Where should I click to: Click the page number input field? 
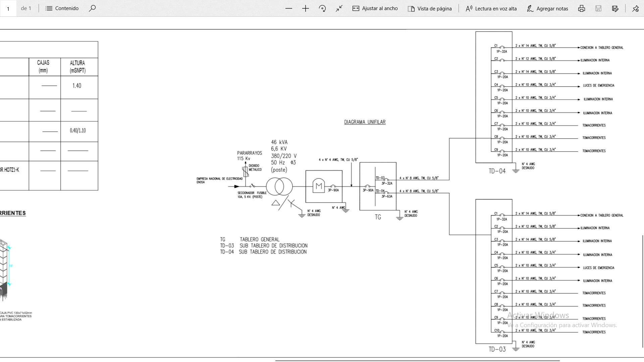pyautogui.click(x=8, y=8)
